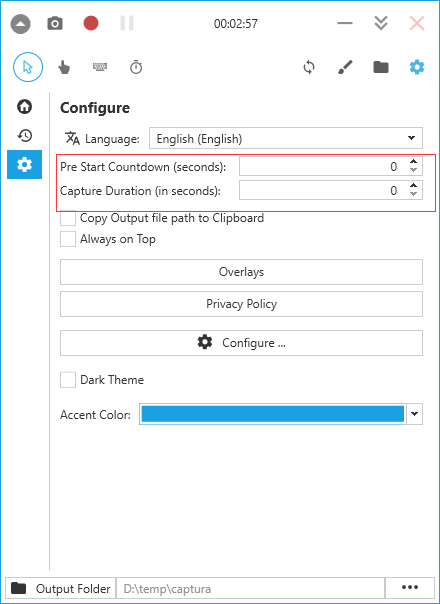Expand the Accent Color dropdown arrow

click(x=414, y=414)
